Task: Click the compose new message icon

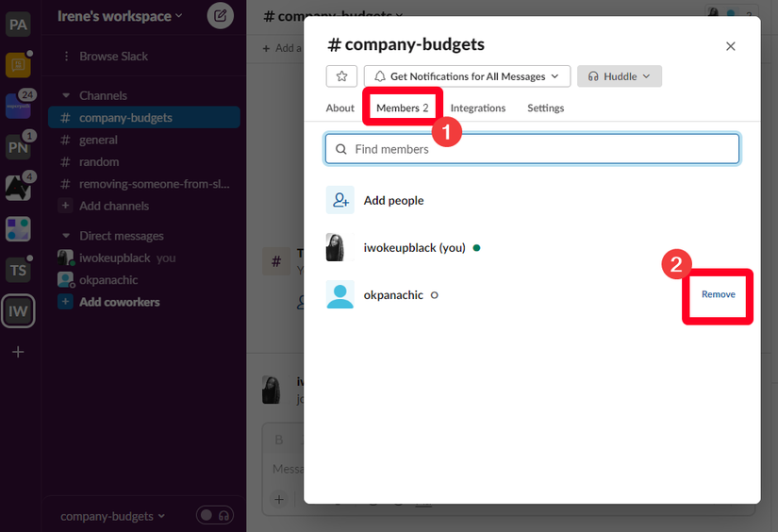Action: pyautogui.click(x=220, y=15)
